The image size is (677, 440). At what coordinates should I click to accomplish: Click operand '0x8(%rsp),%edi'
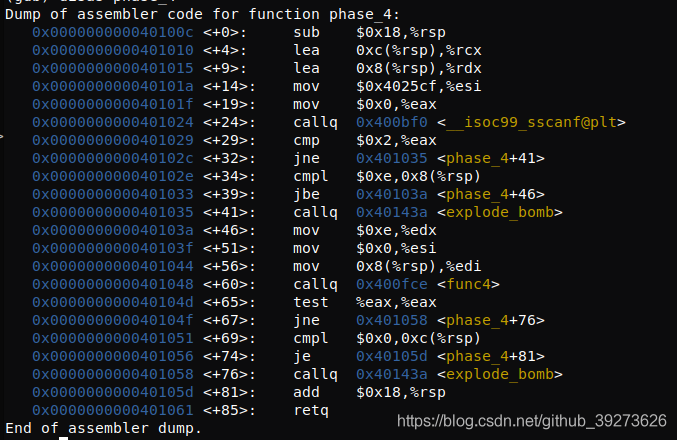pos(418,266)
